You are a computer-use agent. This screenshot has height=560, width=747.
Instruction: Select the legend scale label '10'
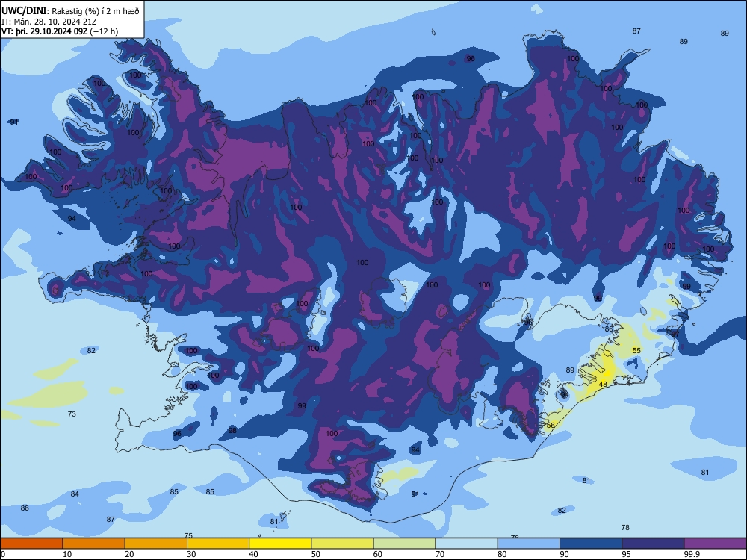pos(67,554)
